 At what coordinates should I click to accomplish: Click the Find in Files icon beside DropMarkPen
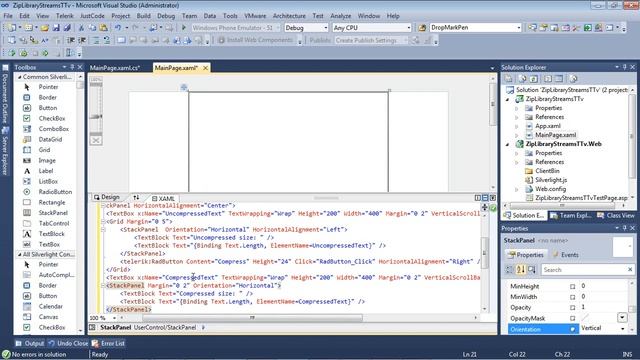click(x=422, y=28)
